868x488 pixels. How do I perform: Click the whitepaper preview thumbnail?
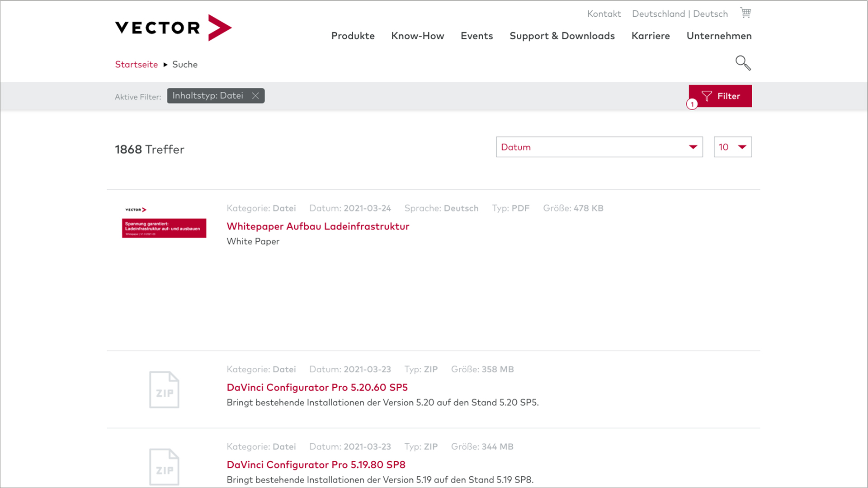coord(164,223)
